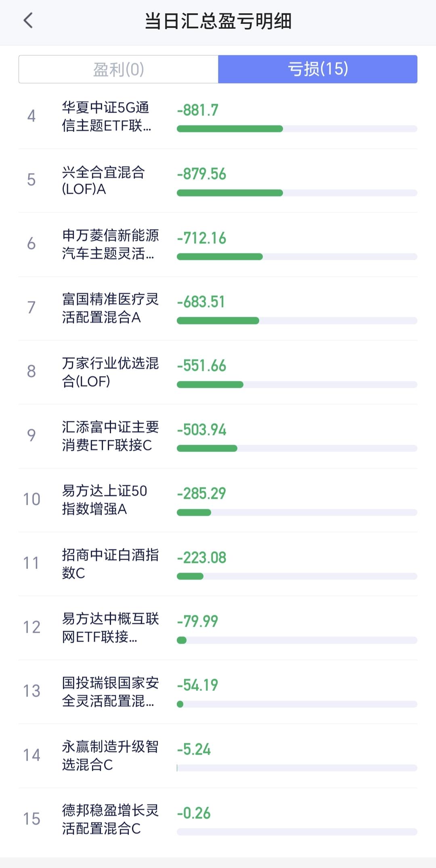Viewport: 436px width, 868px height.
Task: Click the page title 当日汇总盈亏明细
Action: point(218,21)
